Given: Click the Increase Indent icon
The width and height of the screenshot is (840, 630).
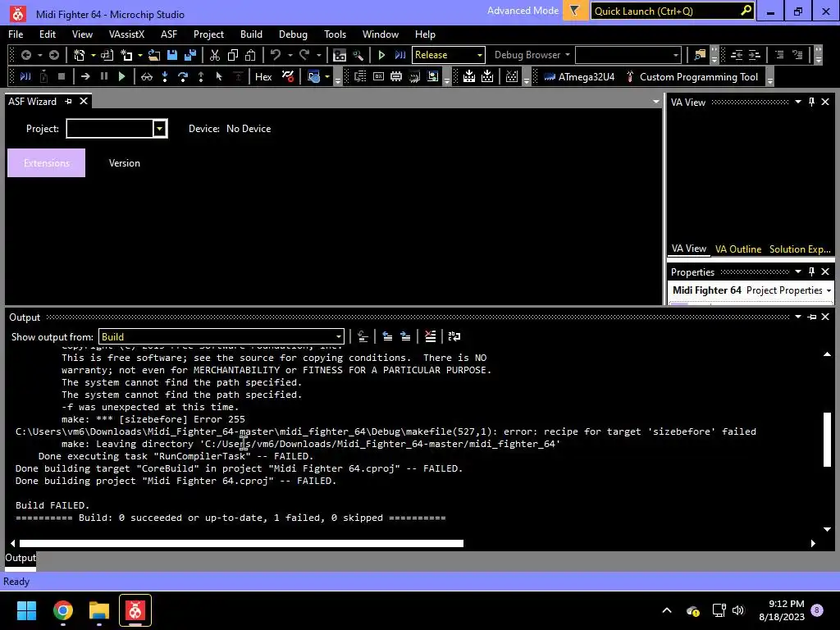Looking at the screenshot, I should click(x=755, y=55).
